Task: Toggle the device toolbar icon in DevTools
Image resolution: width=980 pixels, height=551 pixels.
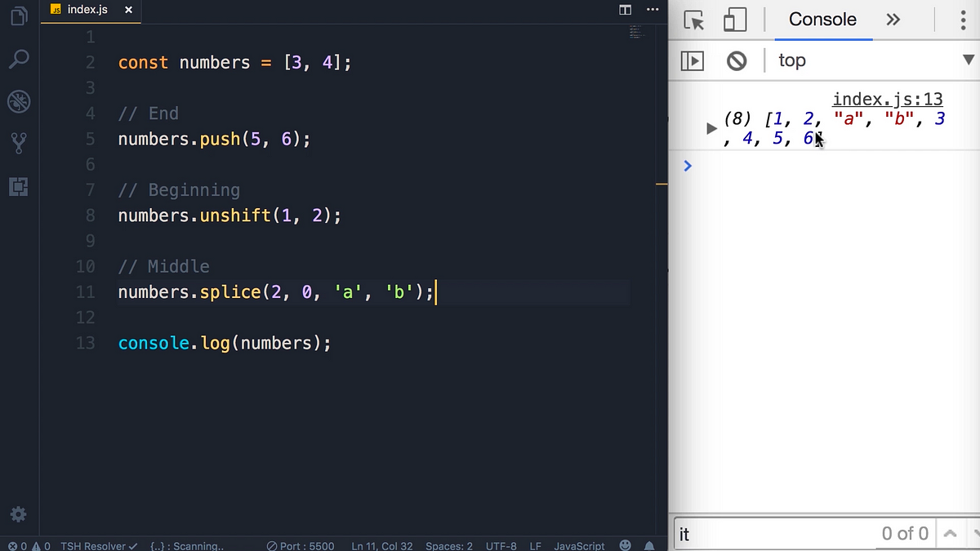Action: (x=736, y=20)
